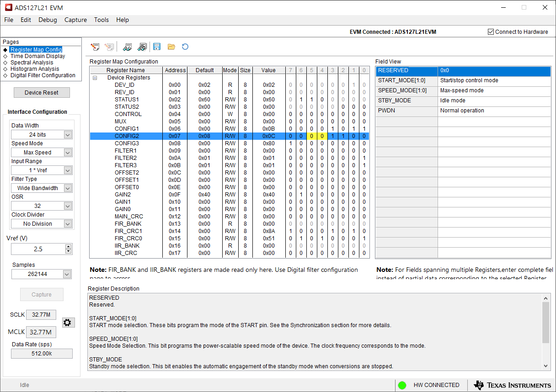This screenshot has width=556, height=392.
Task: Uncheck the Connect to Hardware checkbox
Action: (x=491, y=32)
